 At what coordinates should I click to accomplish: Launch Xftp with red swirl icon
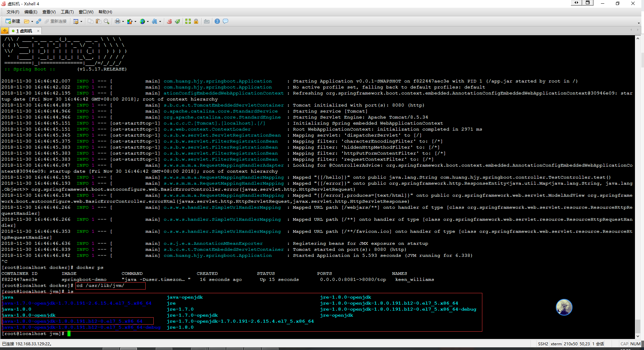169,21
